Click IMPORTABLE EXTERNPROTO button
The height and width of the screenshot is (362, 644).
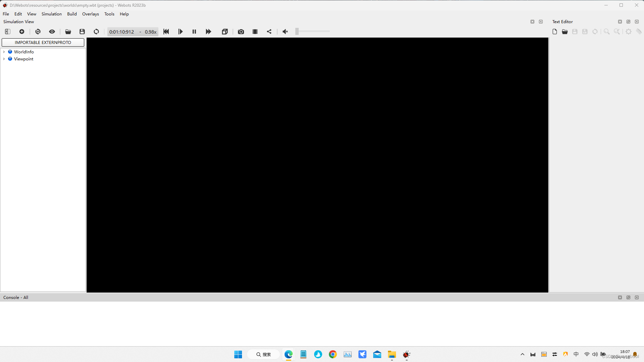click(43, 43)
